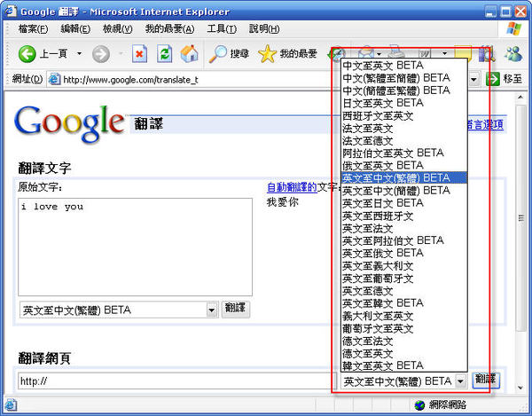The height and width of the screenshot is (416, 532).
Task: Select 法文至德文 option
Action: pos(404,140)
